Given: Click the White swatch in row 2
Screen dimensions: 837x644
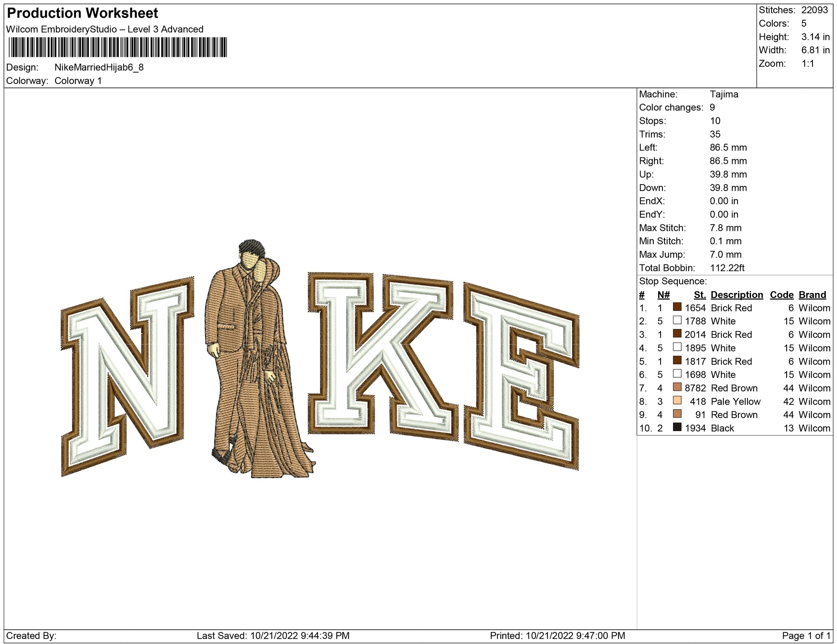Looking at the screenshot, I should click(677, 320).
